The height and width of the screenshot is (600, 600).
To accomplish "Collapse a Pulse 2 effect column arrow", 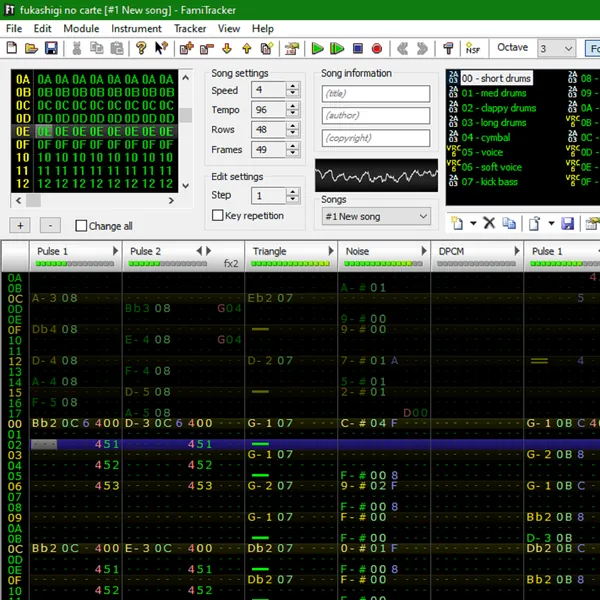I will pos(199,251).
